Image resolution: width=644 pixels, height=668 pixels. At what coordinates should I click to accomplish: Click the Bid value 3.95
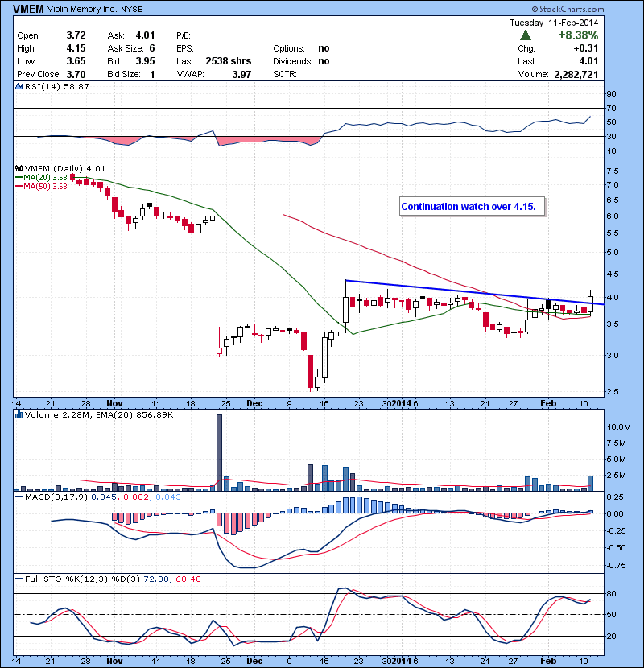click(x=146, y=61)
